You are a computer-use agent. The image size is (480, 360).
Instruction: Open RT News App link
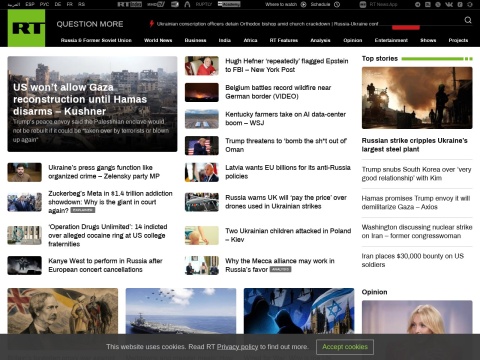383,4
